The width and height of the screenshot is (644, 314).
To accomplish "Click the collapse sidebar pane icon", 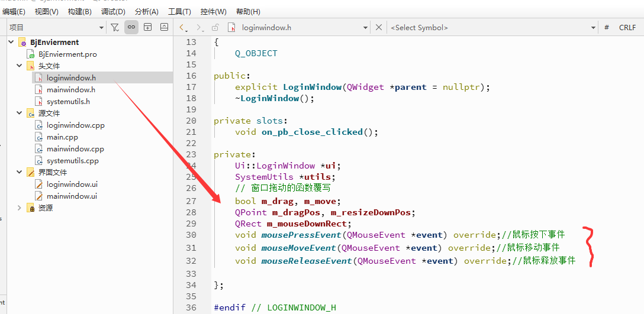I will 165,28.
